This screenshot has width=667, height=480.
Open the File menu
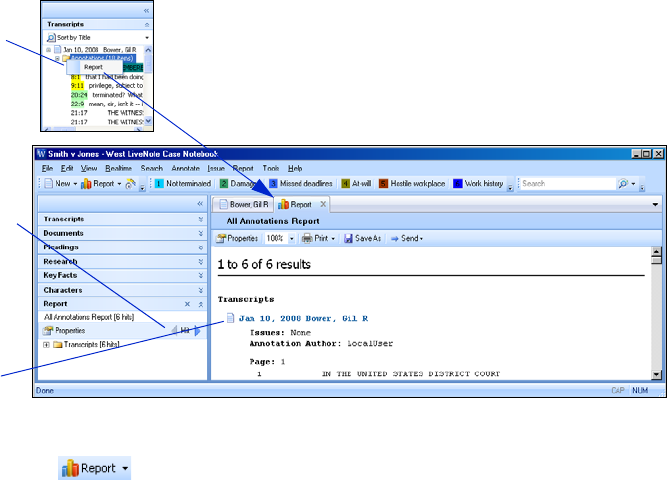click(47, 168)
